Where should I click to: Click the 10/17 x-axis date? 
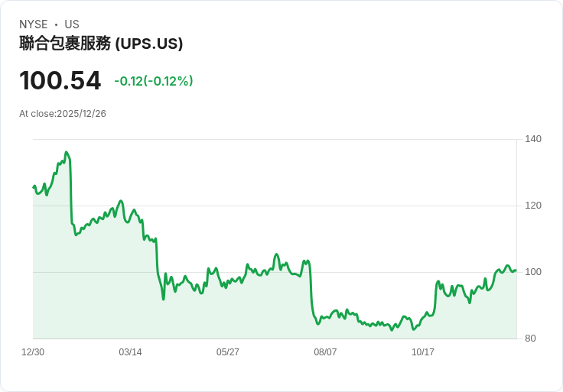[423, 352]
